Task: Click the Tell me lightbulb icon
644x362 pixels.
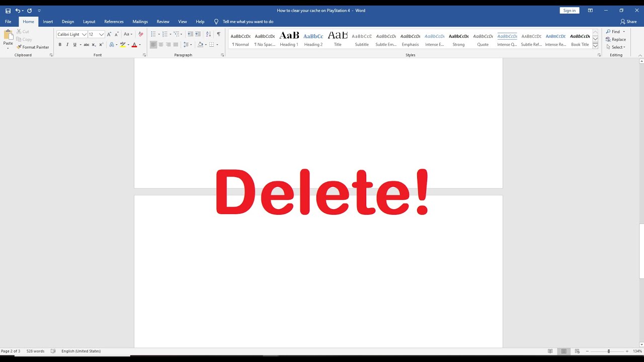Action: (216, 22)
